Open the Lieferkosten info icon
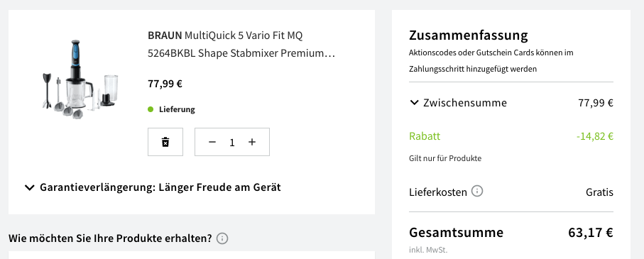Screen dimensions: 644x259 477,192
